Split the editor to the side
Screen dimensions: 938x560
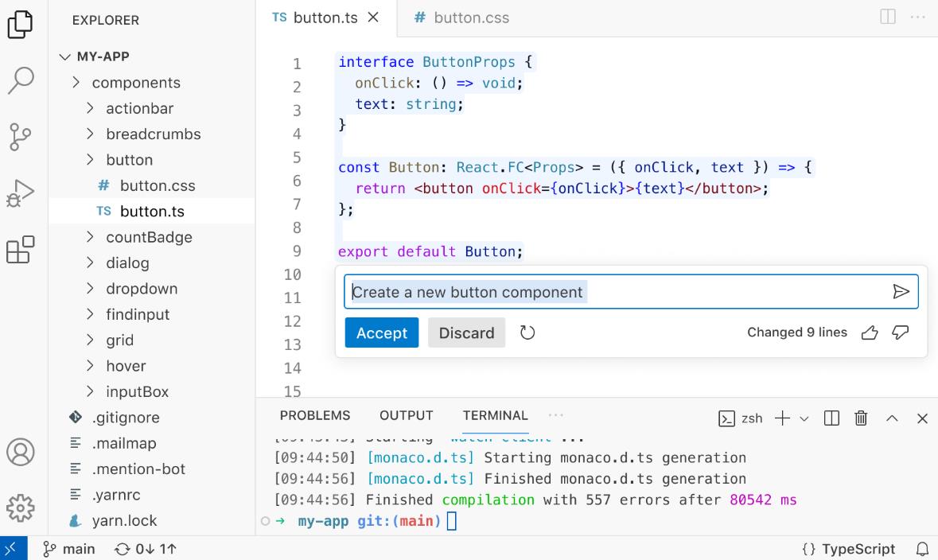[888, 17]
